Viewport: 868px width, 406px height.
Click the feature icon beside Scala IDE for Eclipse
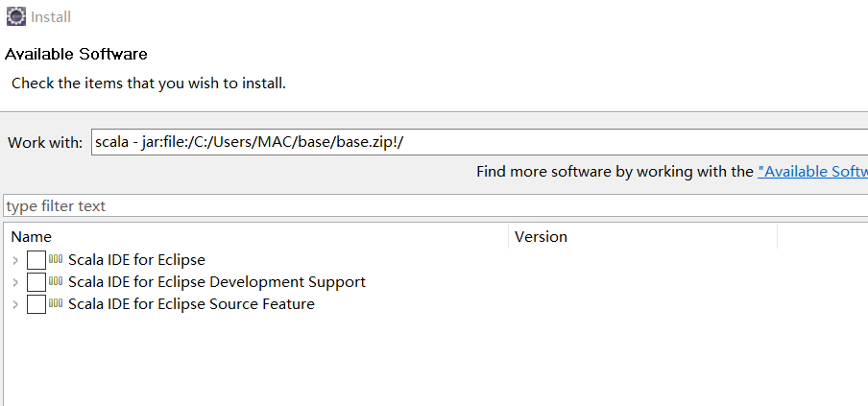[56, 259]
